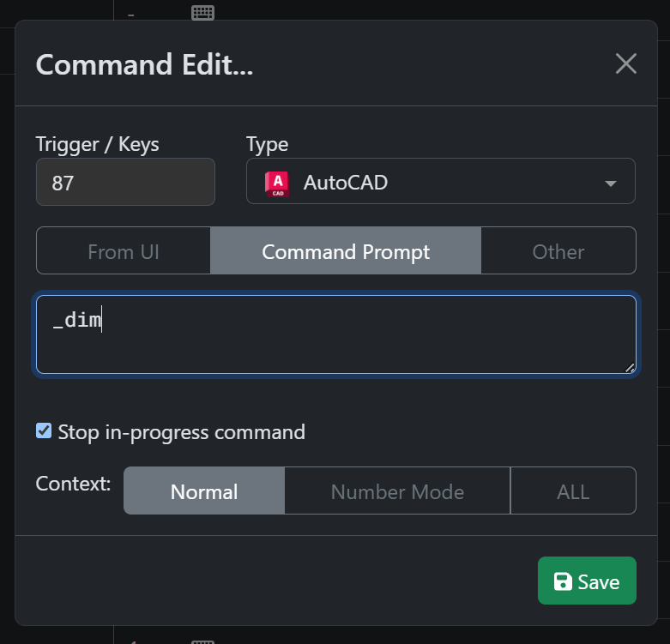Open the Type dropdown showing AutoCAD
Screen dimensions: 670x644
point(440,182)
